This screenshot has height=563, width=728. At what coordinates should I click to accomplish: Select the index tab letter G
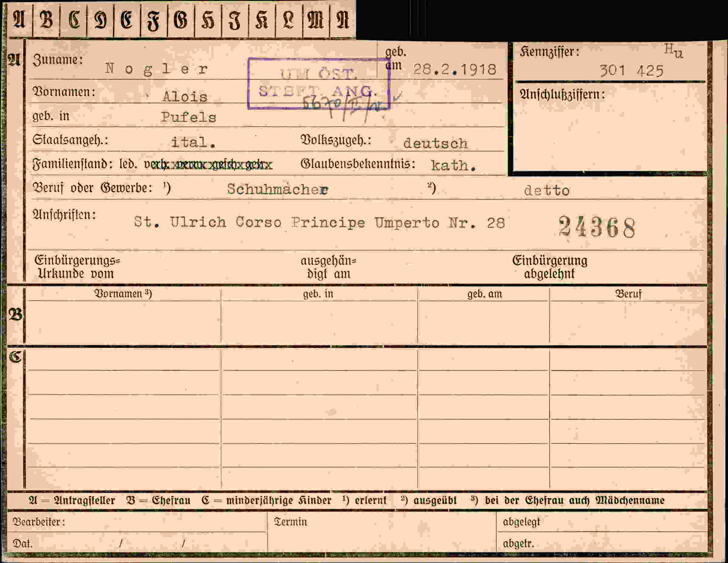click(x=181, y=20)
